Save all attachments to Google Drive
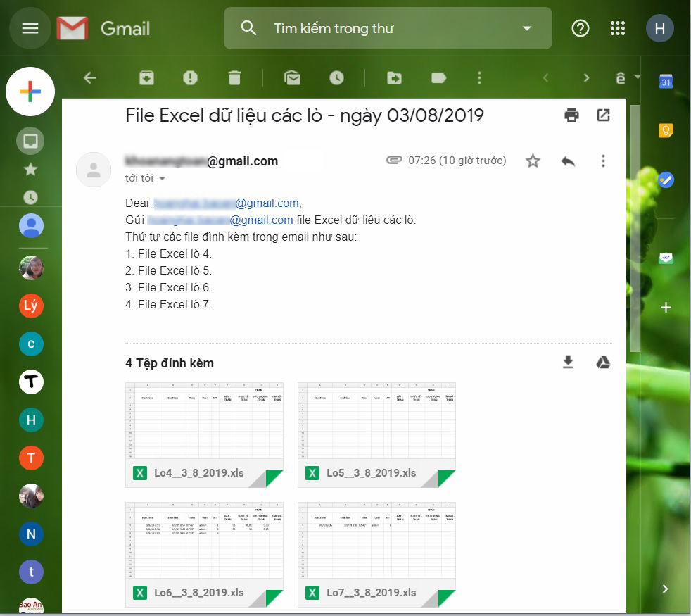The width and height of the screenshot is (691, 616). [x=603, y=363]
